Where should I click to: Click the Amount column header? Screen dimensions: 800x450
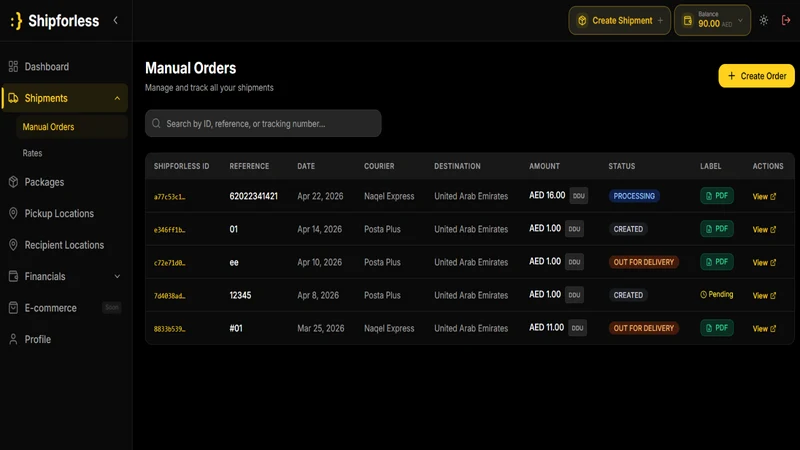coord(544,166)
